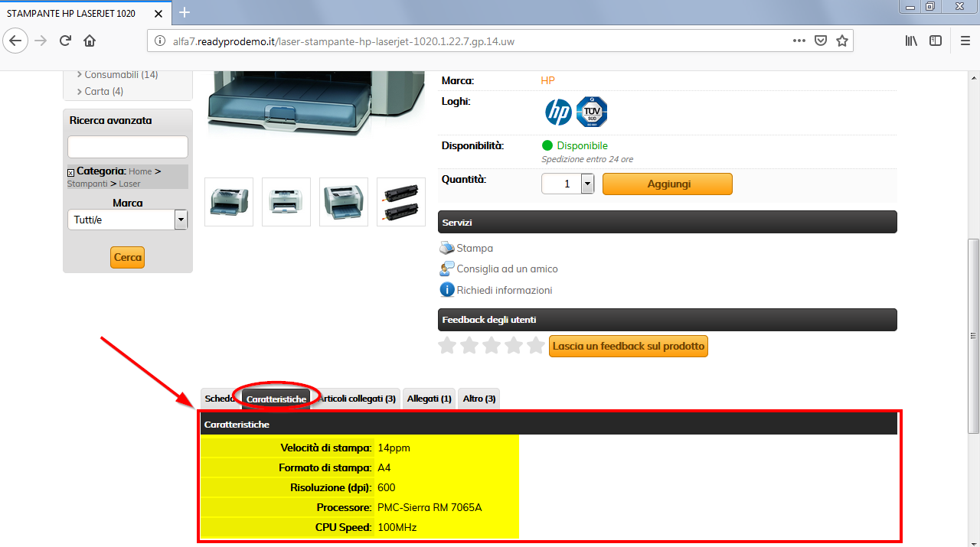Open the Marca dropdown set to Tutti/e
980x547 pixels.
(x=127, y=220)
